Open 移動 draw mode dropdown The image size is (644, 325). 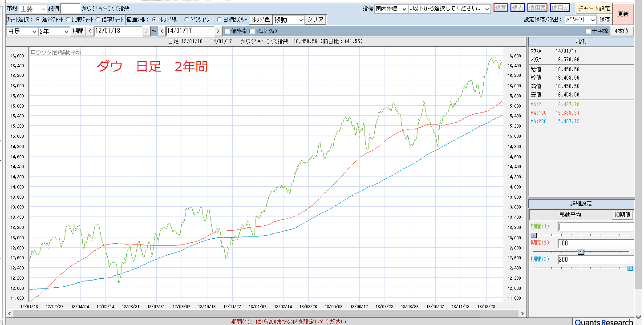click(x=289, y=20)
